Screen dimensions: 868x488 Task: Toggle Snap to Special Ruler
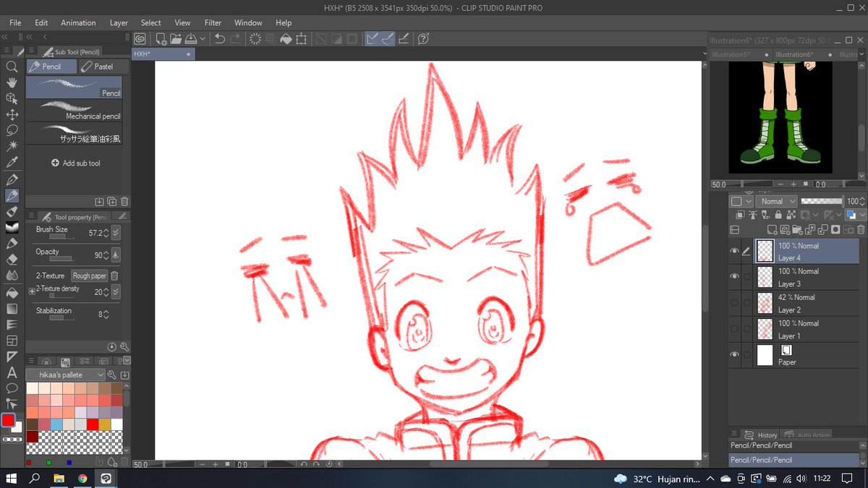tap(388, 39)
